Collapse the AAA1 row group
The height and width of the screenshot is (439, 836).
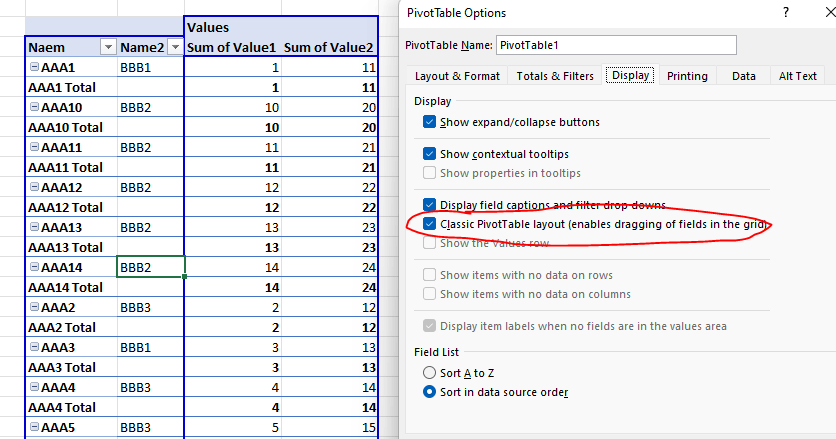coord(34,67)
